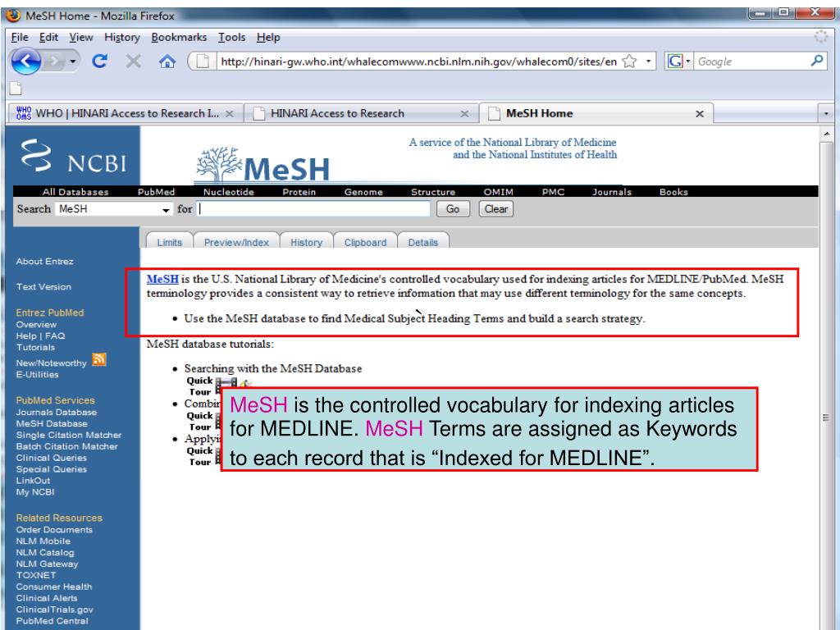Open the Bookmarks menu
The height and width of the screenshot is (630, 840).
tap(179, 37)
